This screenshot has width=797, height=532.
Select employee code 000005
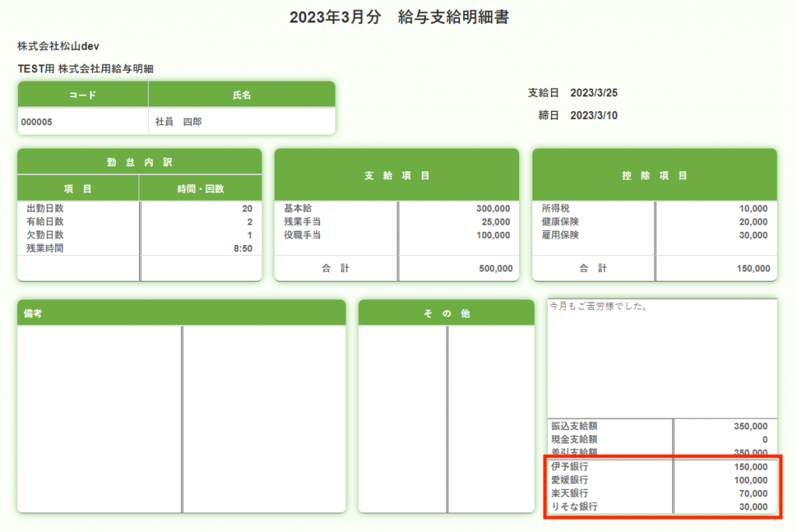click(x=37, y=122)
